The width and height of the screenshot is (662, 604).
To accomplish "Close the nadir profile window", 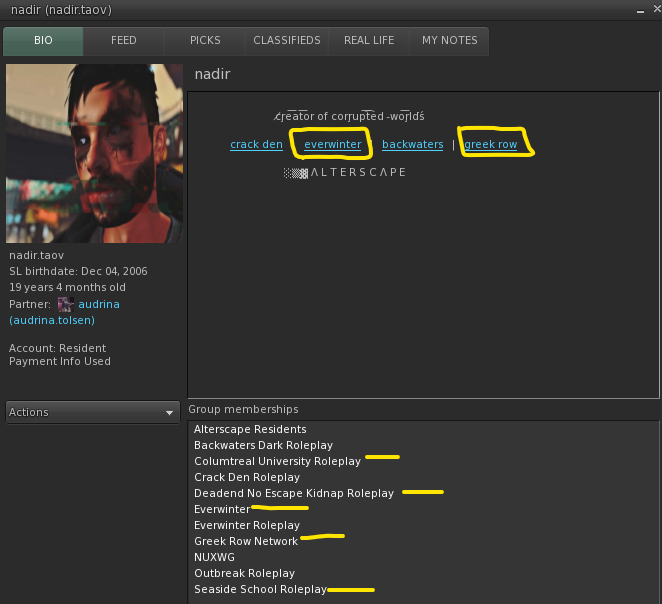I will [x=657, y=9].
